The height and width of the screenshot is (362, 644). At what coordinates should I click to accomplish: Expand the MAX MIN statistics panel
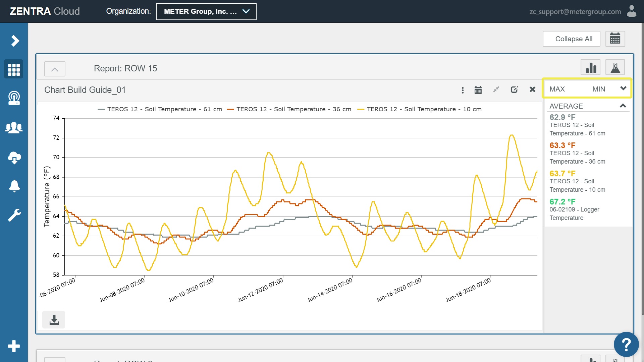point(623,88)
